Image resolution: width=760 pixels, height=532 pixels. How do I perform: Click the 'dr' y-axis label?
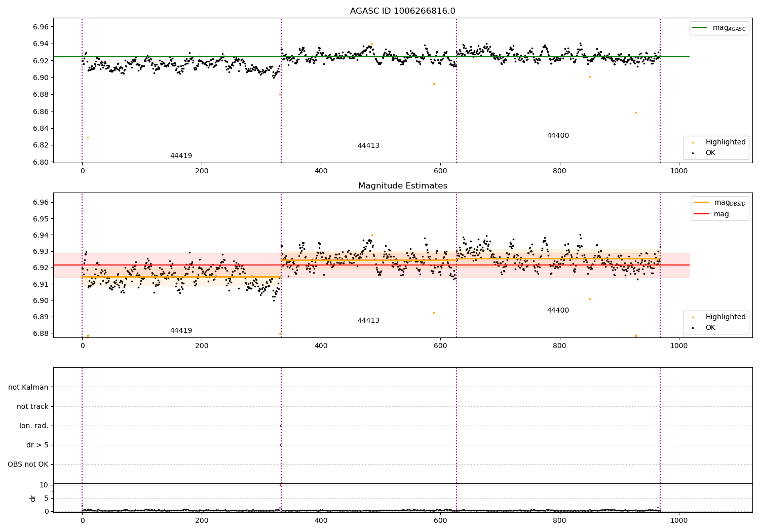(33, 498)
